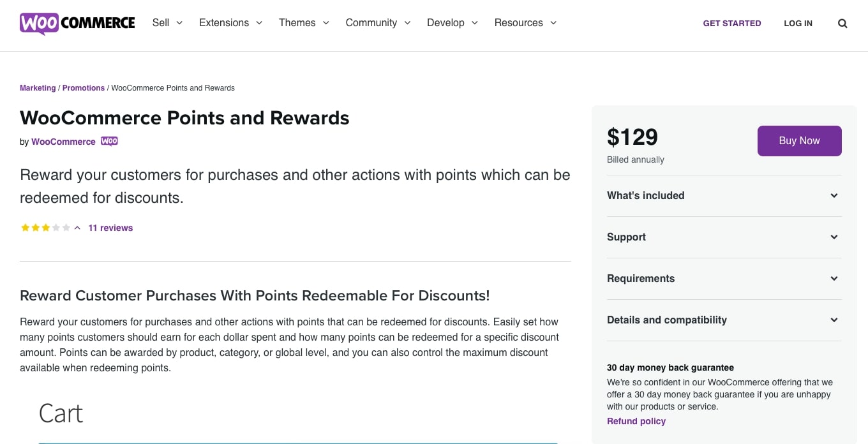Open the Refund policy link
The width and height of the screenshot is (868, 444).
tap(636, 421)
